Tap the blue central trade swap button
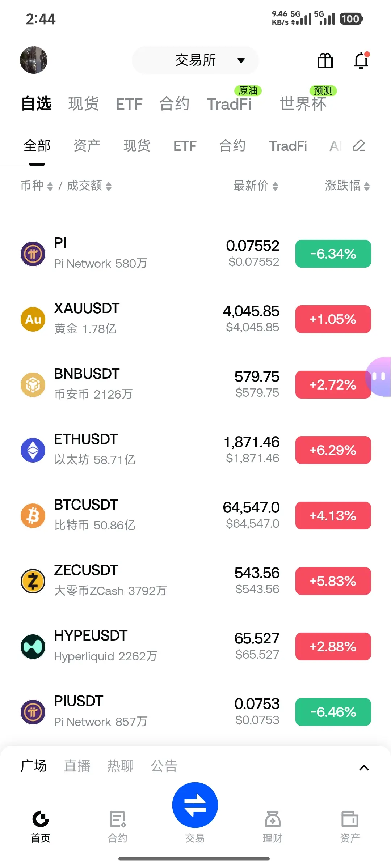This screenshot has width=391, height=868. point(195,805)
